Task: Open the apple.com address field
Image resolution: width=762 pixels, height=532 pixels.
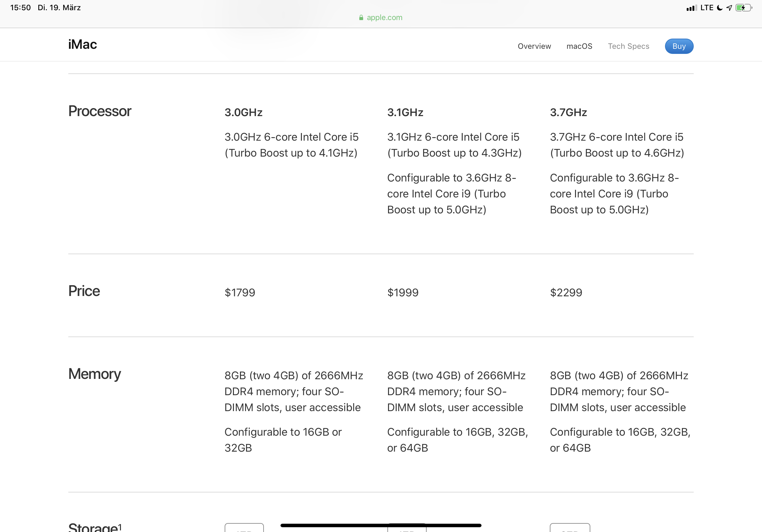Action: (x=381, y=18)
